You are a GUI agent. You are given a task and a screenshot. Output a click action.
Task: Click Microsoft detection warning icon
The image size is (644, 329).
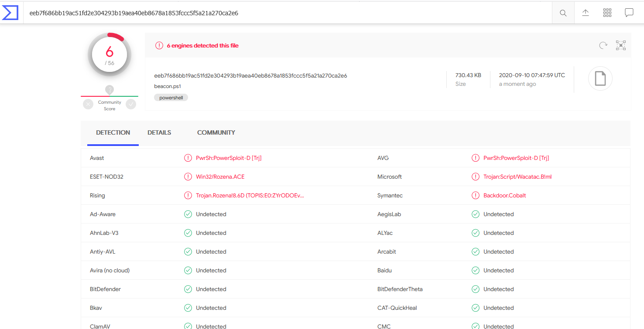coord(476,177)
